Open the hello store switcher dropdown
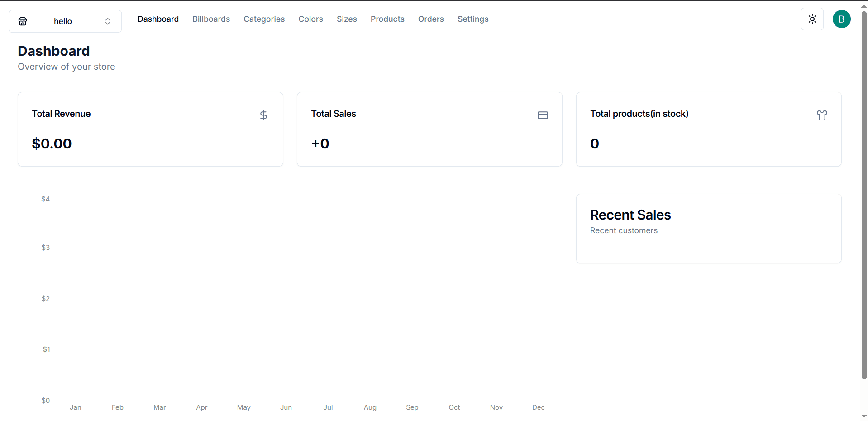The height and width of the screenshot is (421, 868). (x=65, y=21)
